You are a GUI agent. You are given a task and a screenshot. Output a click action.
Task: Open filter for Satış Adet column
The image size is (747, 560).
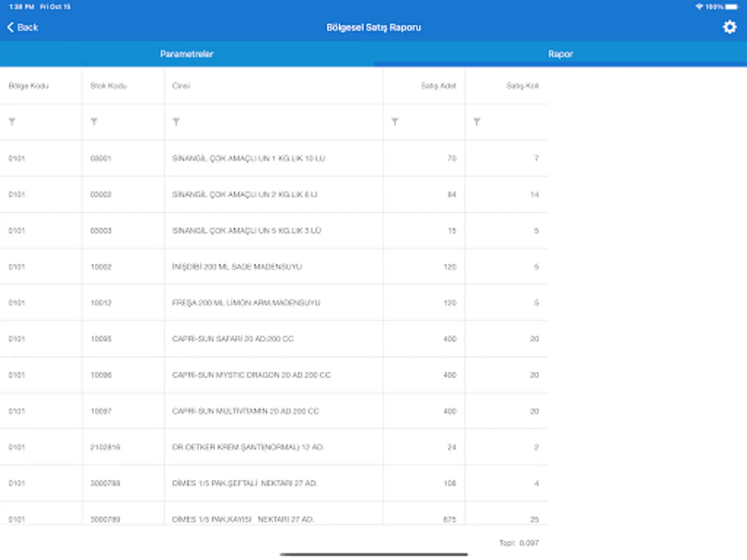pos(395,122)
